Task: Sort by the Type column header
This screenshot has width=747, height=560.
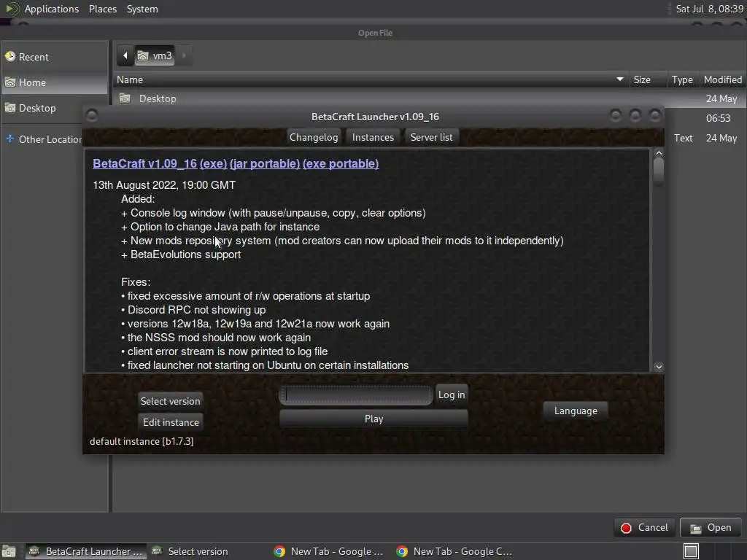Action: [682, 79]
